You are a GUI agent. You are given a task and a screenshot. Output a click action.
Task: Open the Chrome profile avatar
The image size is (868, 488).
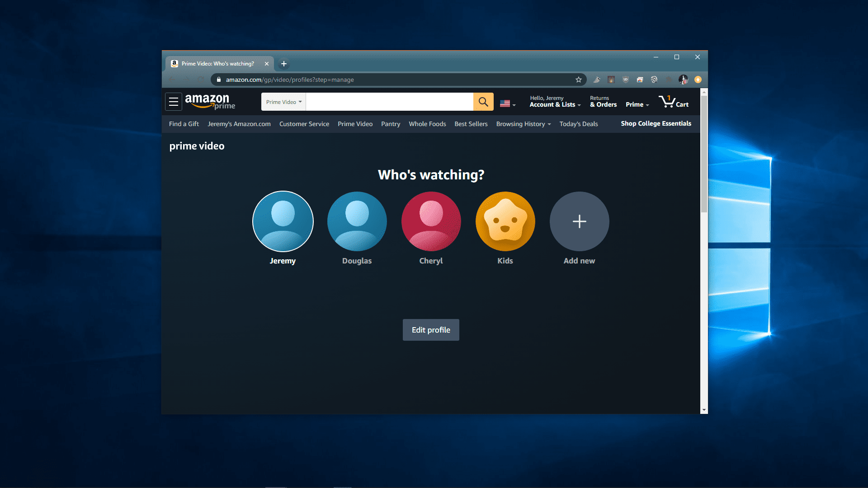683,80
